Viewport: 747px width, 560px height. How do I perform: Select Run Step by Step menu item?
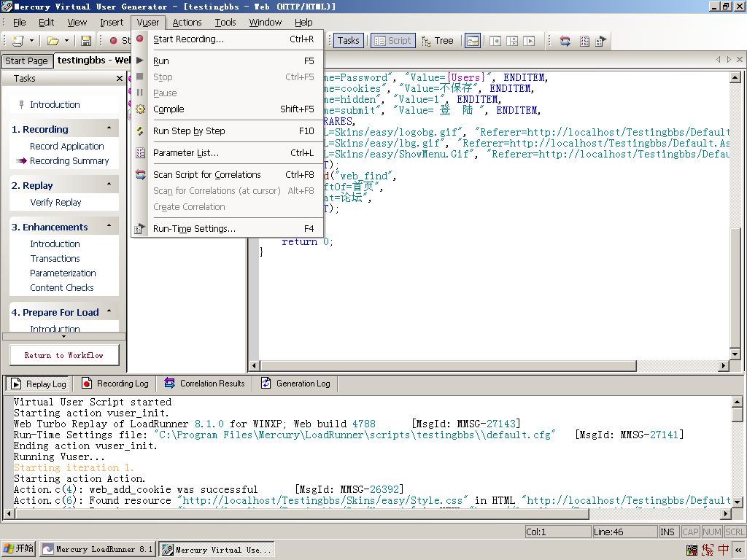point(228,131)
